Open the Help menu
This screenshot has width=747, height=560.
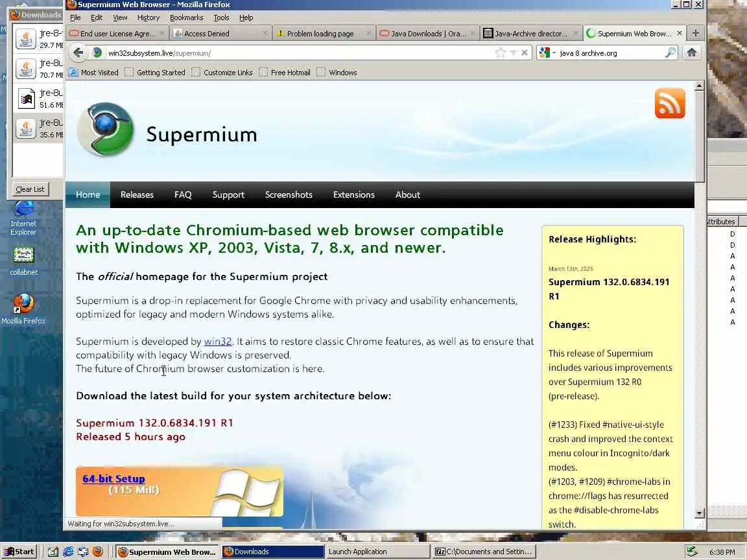tap(246, 17)
